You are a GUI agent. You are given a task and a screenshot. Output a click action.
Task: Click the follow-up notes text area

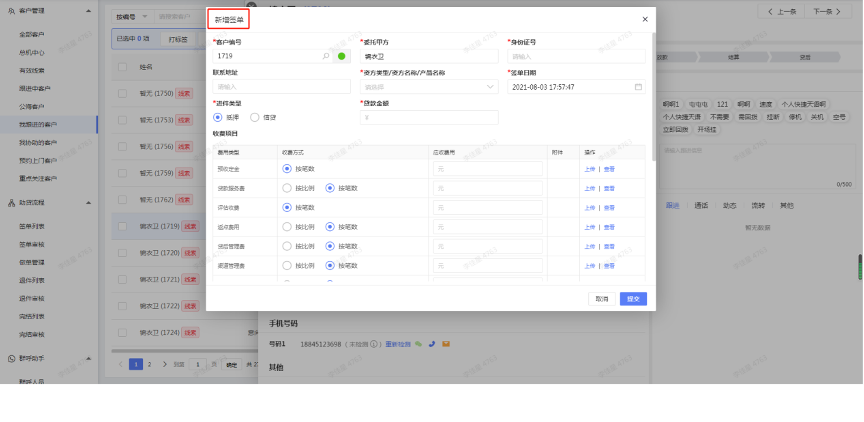758,166
